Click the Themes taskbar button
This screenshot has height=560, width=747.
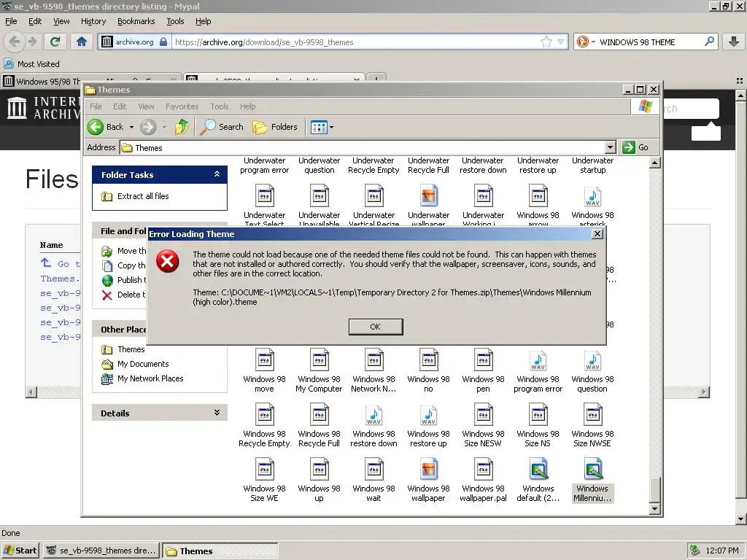pyautogui.click(x=220, y=551)
